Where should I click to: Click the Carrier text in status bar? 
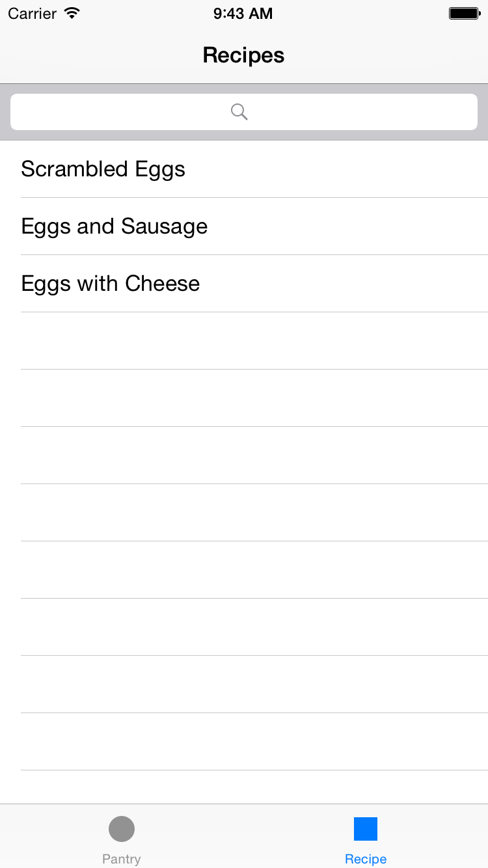pyautogui.click(x=32, y=14)
